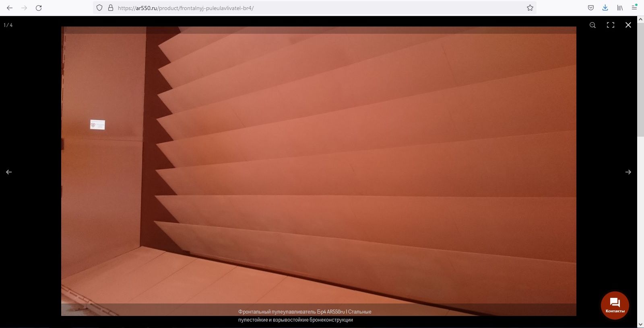644x328 pixels.
Task: Toggle fullscreen mode for the gallery
Action: click(611, 25)
